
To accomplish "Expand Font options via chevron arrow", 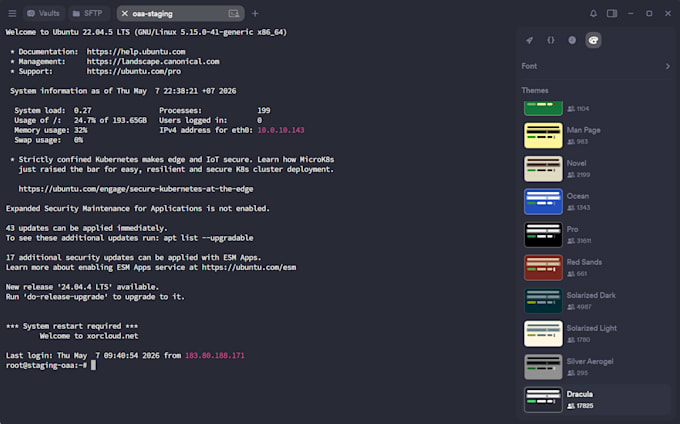I will point(667,66).
